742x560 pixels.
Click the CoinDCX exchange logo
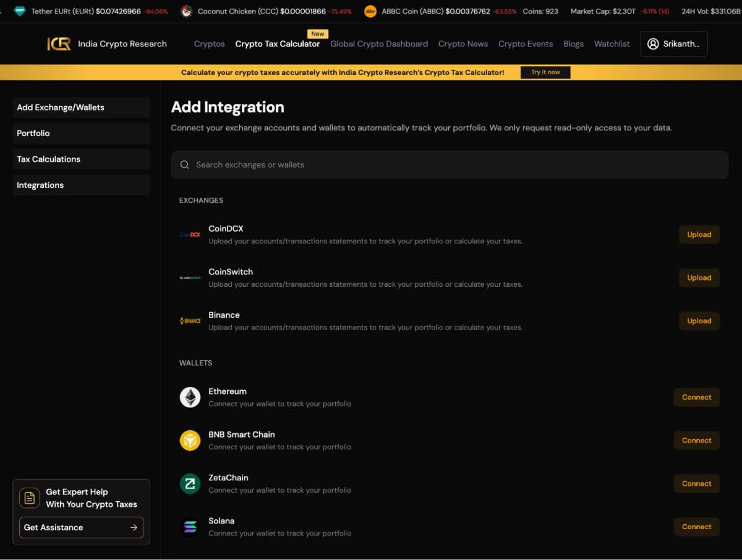coord(190,235)
